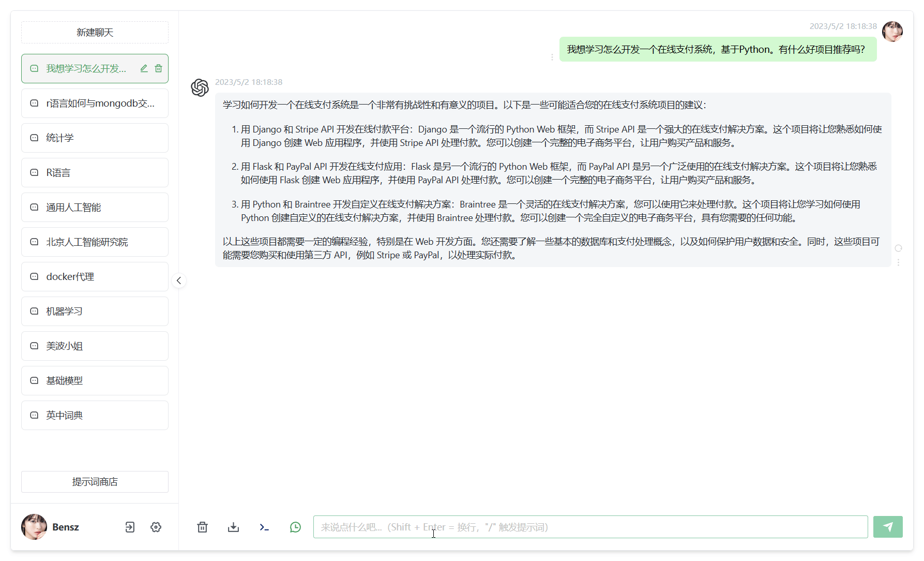Click the ChatGPT logo avatar
The image size is (924, 561).
(x=200, y=87)
